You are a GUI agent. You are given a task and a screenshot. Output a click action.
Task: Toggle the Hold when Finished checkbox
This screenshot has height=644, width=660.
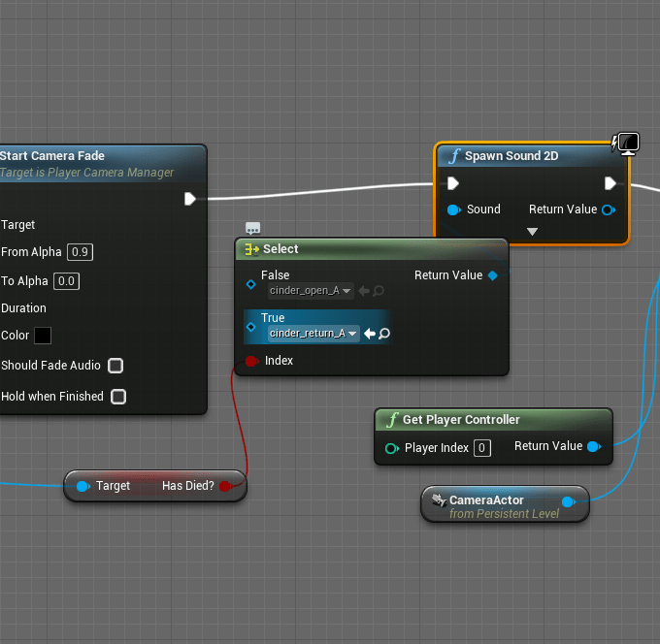(x=118, y=397)
